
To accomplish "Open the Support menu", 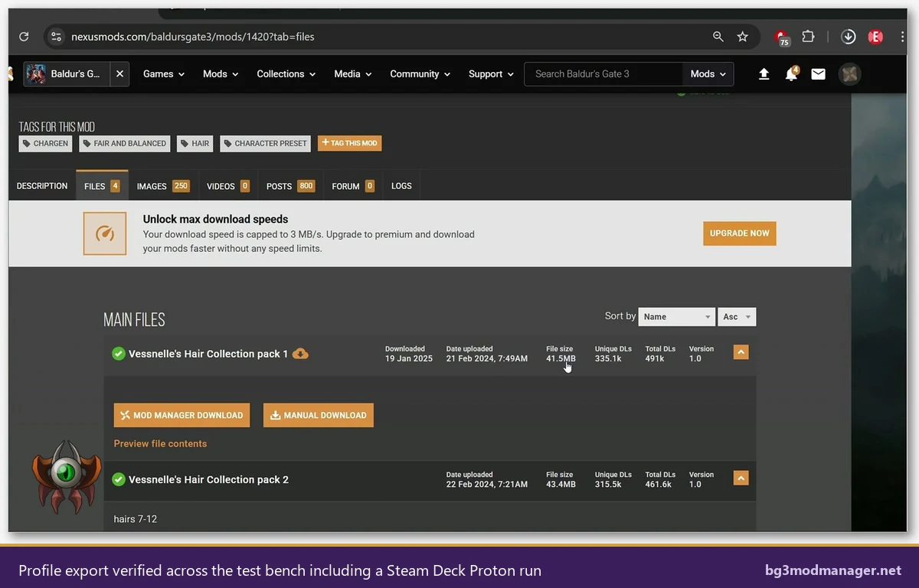I will (x=491, y=74).
